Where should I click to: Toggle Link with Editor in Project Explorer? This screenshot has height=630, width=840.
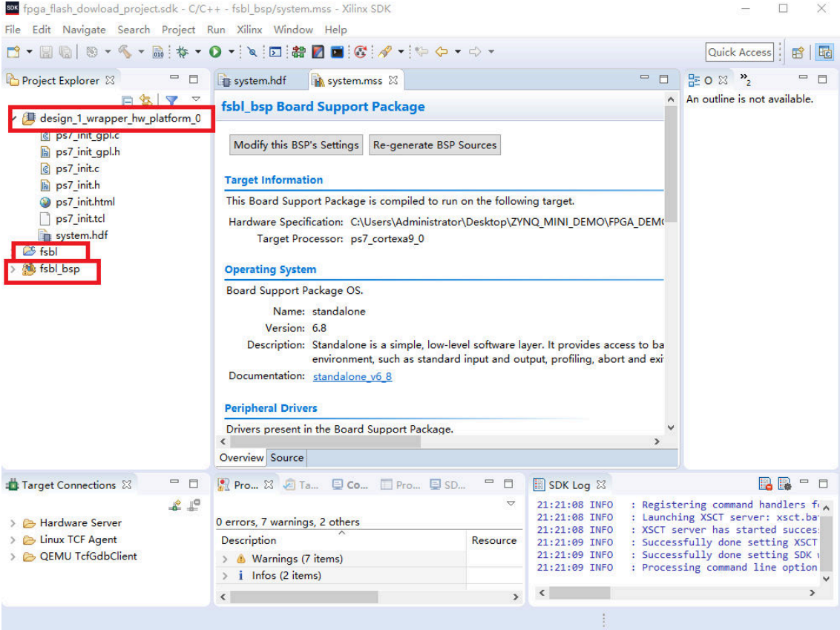[x=146, y=100]
